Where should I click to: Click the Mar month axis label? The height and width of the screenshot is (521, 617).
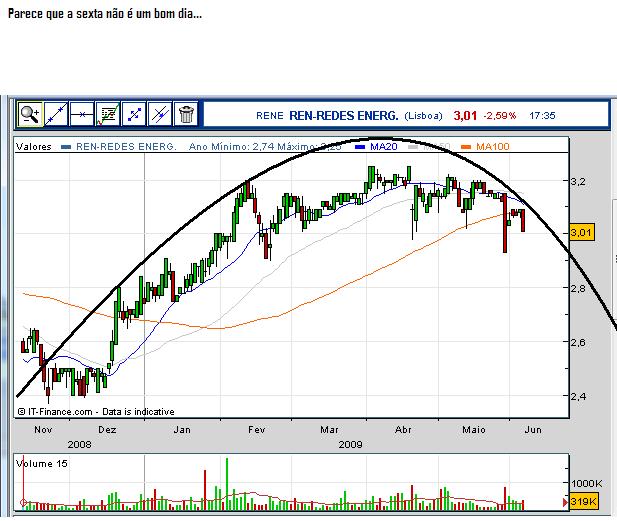point(329,430)
